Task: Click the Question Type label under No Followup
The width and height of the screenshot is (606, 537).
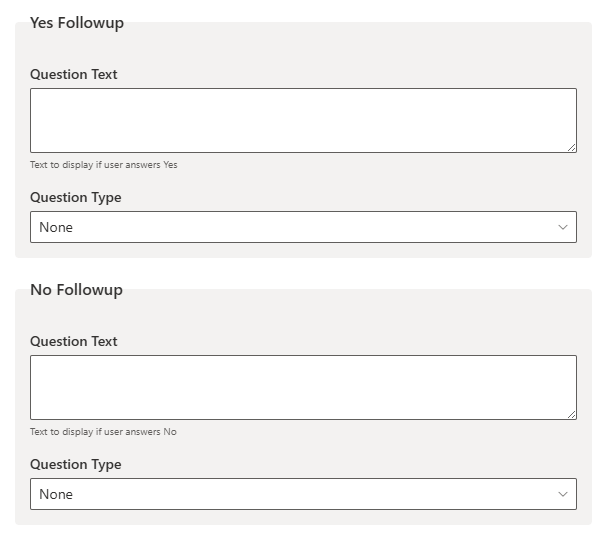Action: (x=76, y=464)
